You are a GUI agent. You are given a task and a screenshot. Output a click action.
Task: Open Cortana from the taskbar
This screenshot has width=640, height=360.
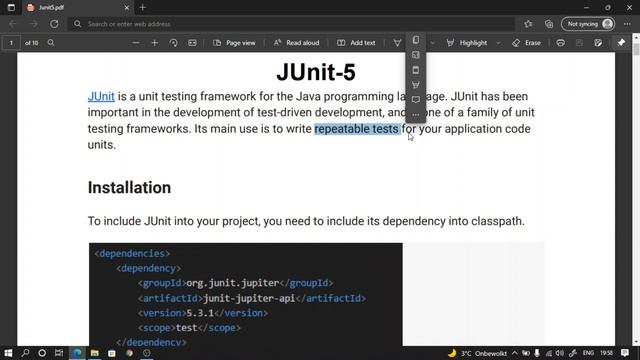[42, 353]
